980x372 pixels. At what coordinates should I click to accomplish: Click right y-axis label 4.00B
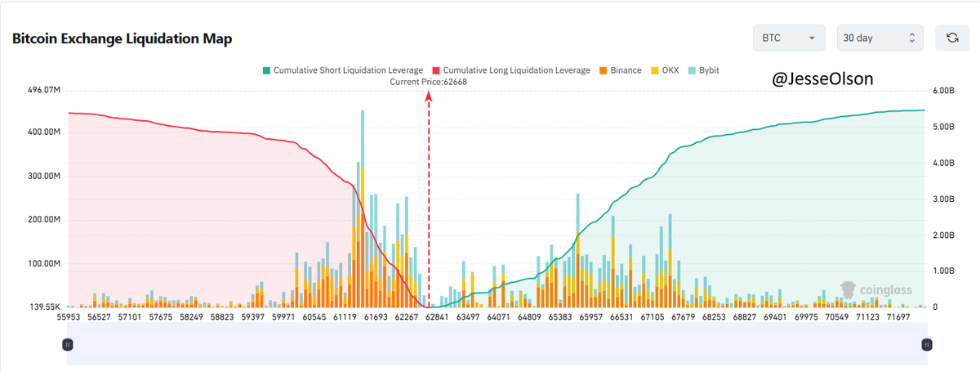click(943, 163)
